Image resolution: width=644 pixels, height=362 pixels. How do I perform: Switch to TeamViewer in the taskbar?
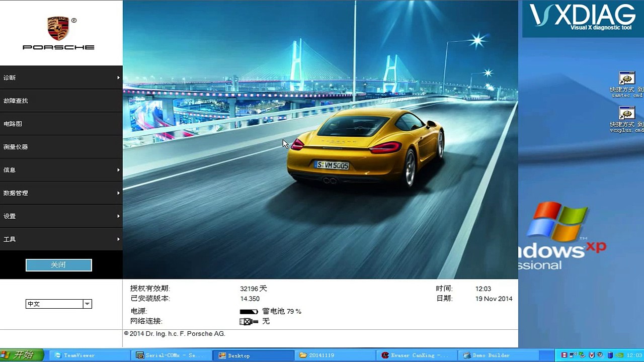pyautogui.click(x=91, y=355)
